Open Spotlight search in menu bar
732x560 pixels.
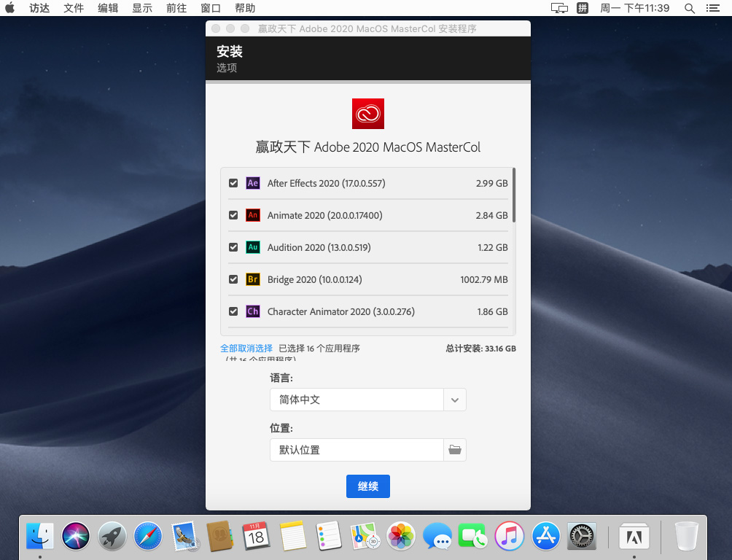(690, 8)
